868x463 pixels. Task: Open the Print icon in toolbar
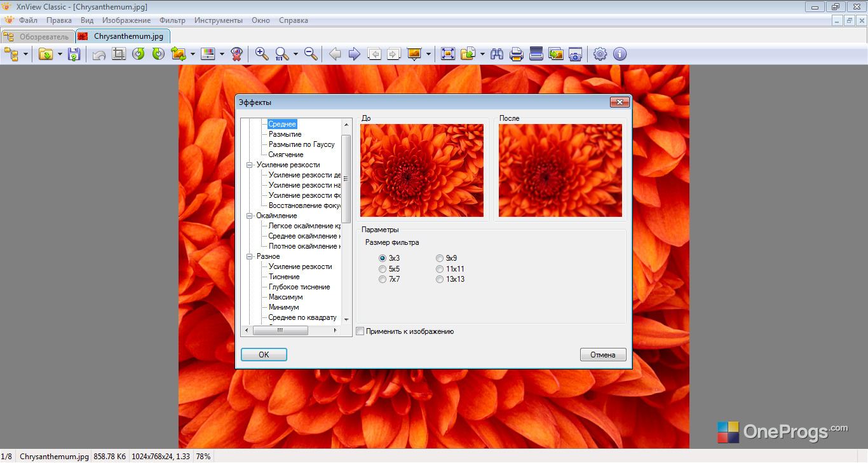[x=517, y=54]
